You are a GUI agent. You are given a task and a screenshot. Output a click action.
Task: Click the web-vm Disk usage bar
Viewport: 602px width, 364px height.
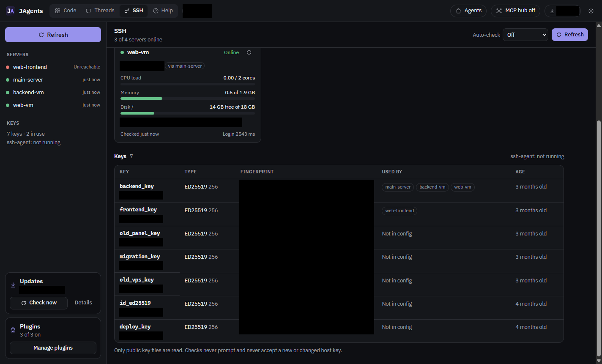click(188, 113)
